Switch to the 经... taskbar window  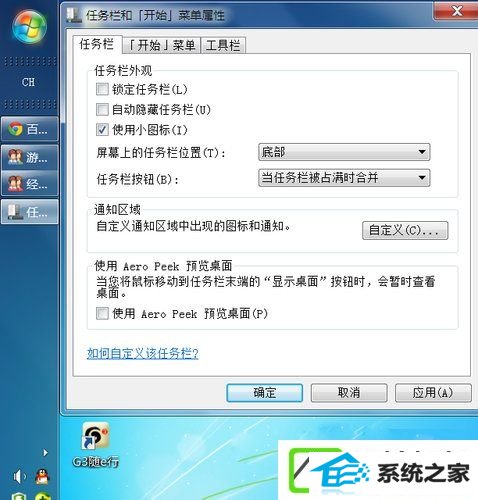coord(30,184)
